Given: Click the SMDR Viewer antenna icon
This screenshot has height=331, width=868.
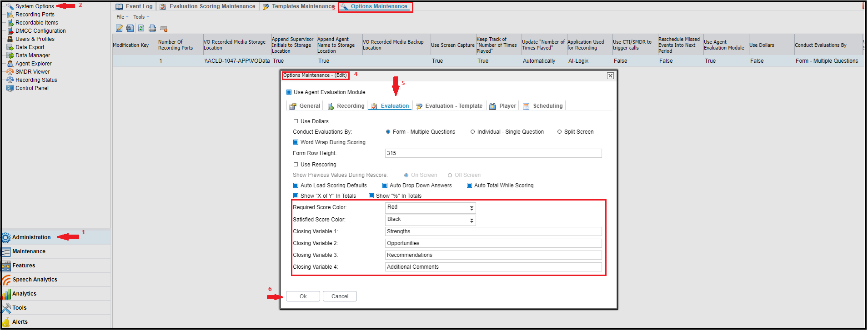Looking at the screenshot, I should [x=10, y=72].
